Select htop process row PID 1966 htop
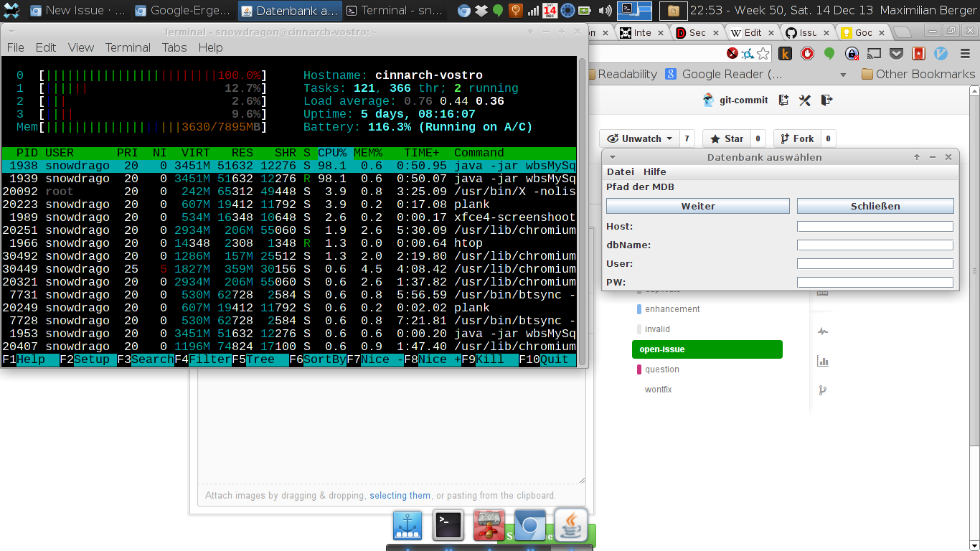980x551 pixels. tap(289, 243)
